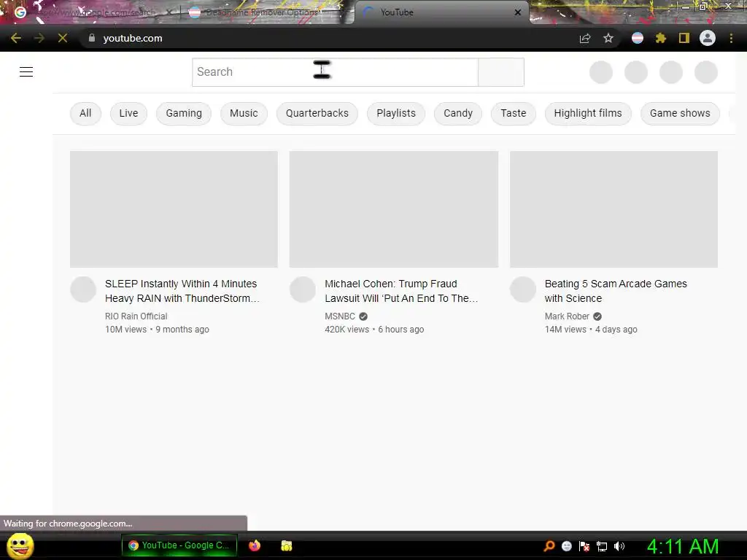Open the RIO Rain Official channel link
747x560 pixels.
[x=136, y=316]
